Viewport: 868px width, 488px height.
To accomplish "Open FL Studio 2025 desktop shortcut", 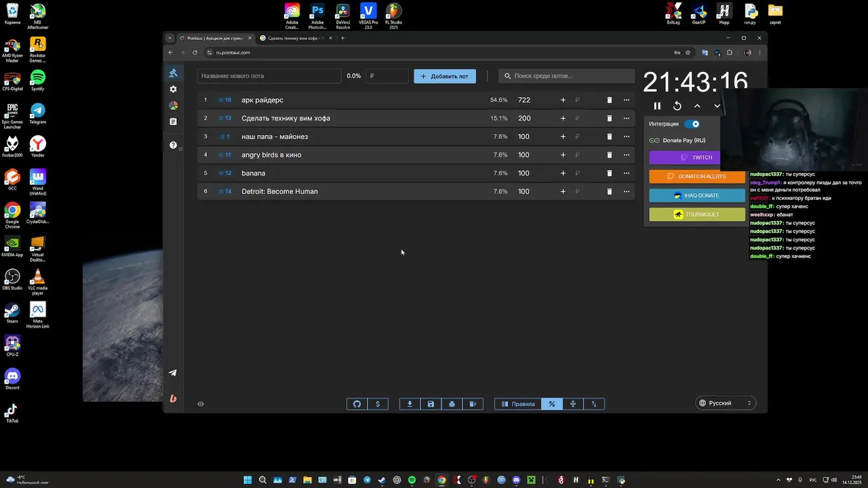I will tap(393, 16).
